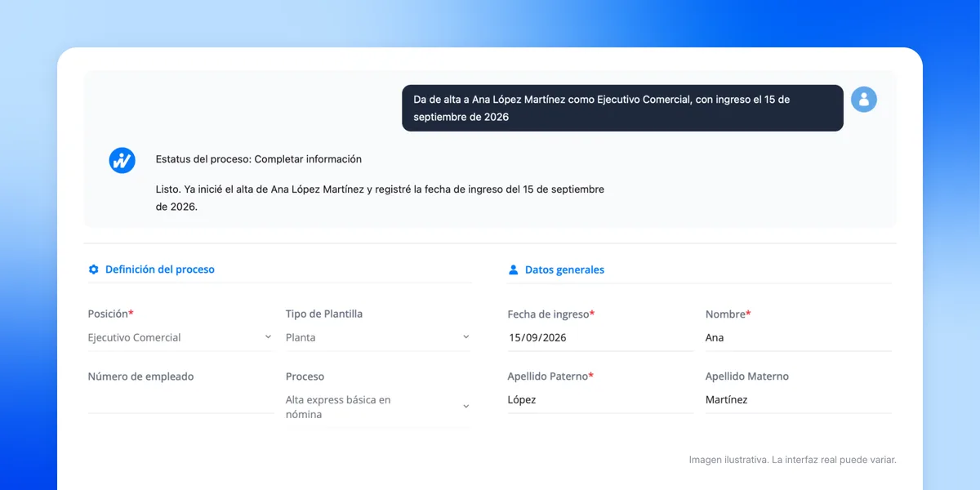
Task: Click the Apellido Materno field with Martínez
Action: click(x=798, y=400)
